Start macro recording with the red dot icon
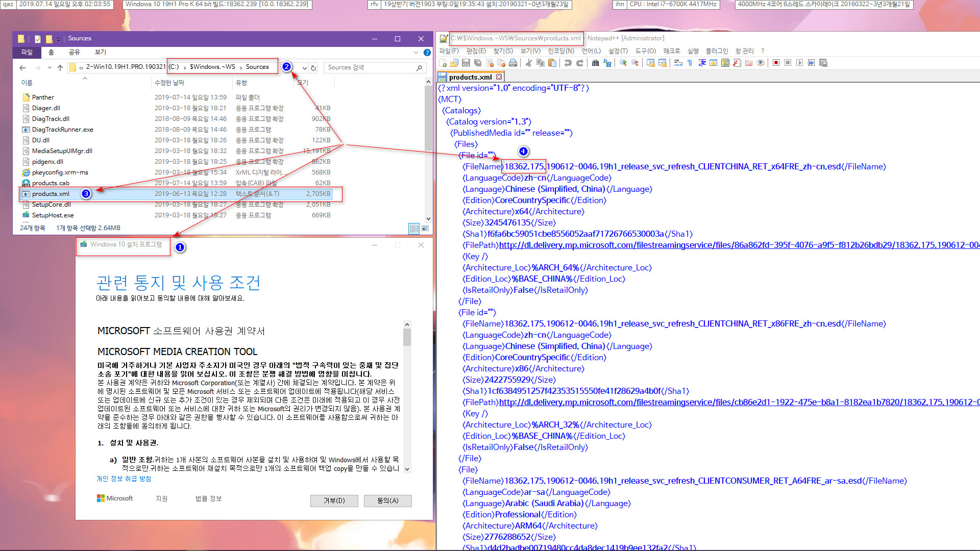980x551 pixels. (776, 63)
